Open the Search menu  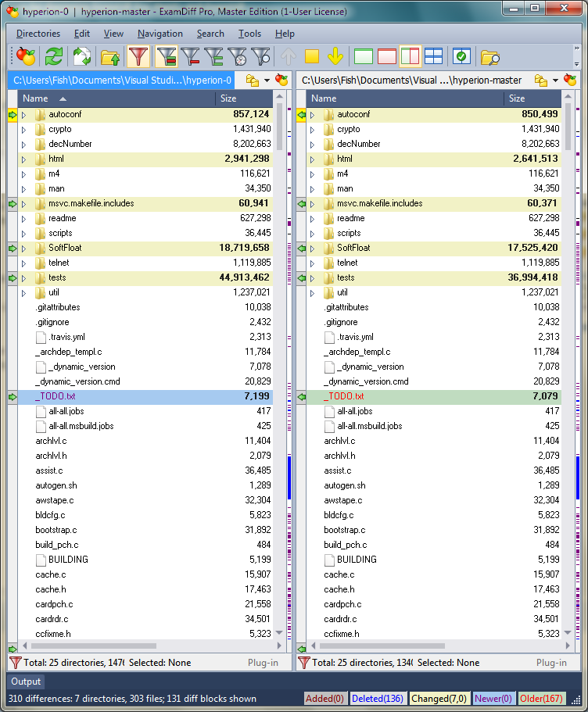[x=210, y=34]
